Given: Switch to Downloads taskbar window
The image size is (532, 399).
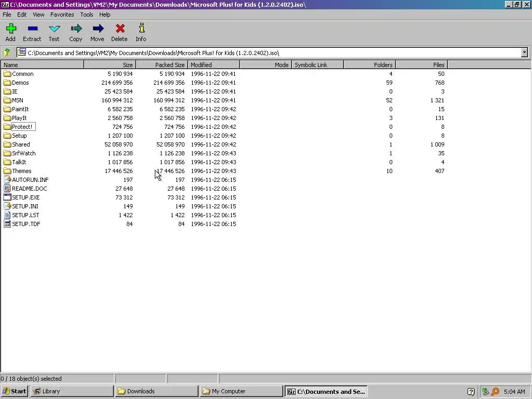Looking at the screenshot, I should pyautogui.click(x=156, y=391).
